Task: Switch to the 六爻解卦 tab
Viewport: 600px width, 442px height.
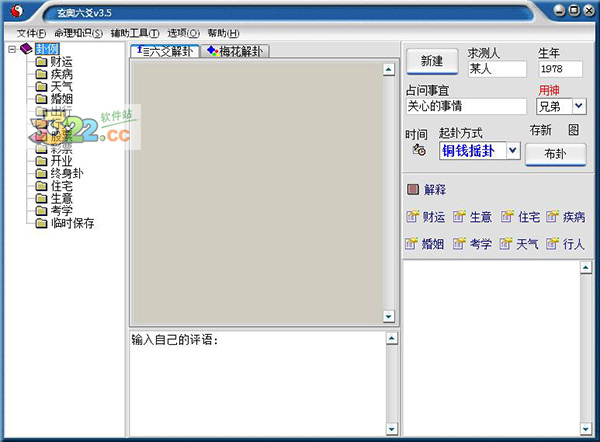Action: (x=165, y=51)
